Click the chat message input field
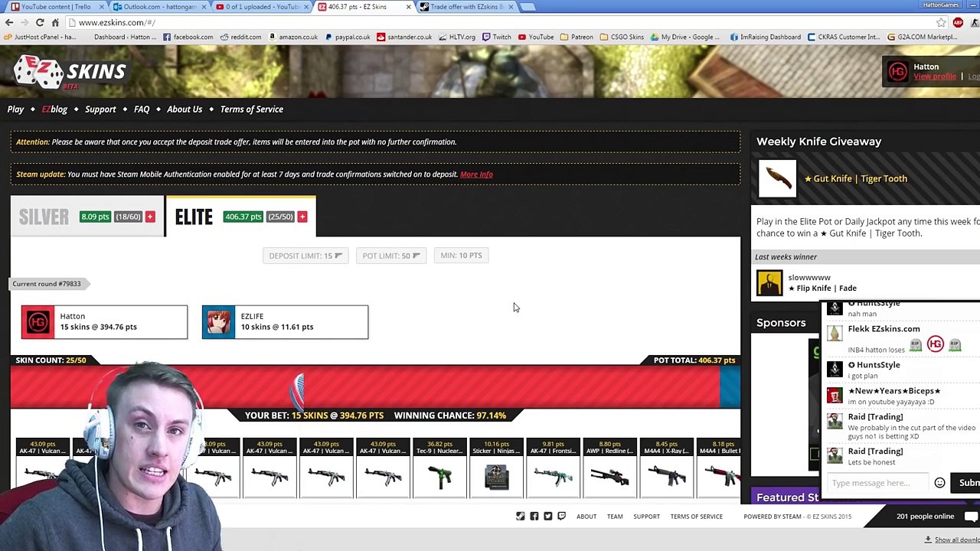The width and height of the screenshot is (980, 551). click(879, 483)
